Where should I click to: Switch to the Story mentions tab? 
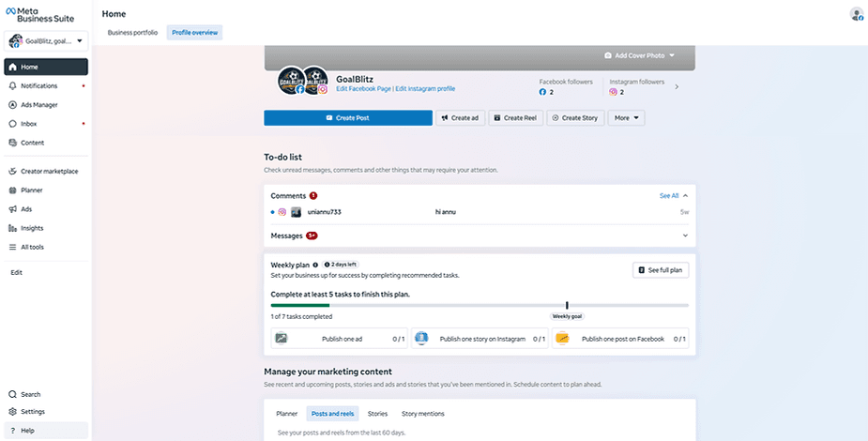tap(423, 414)
